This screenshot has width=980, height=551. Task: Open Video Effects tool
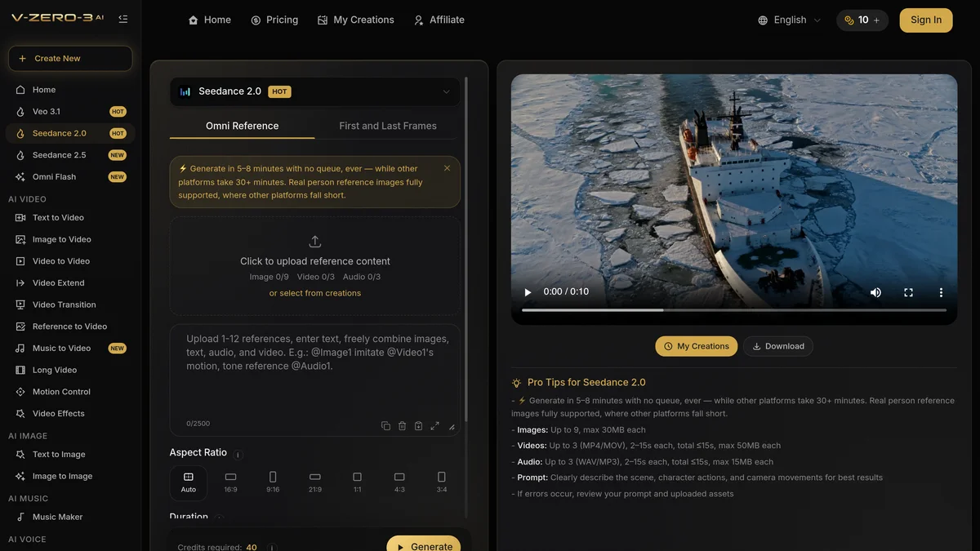[70, 413]
